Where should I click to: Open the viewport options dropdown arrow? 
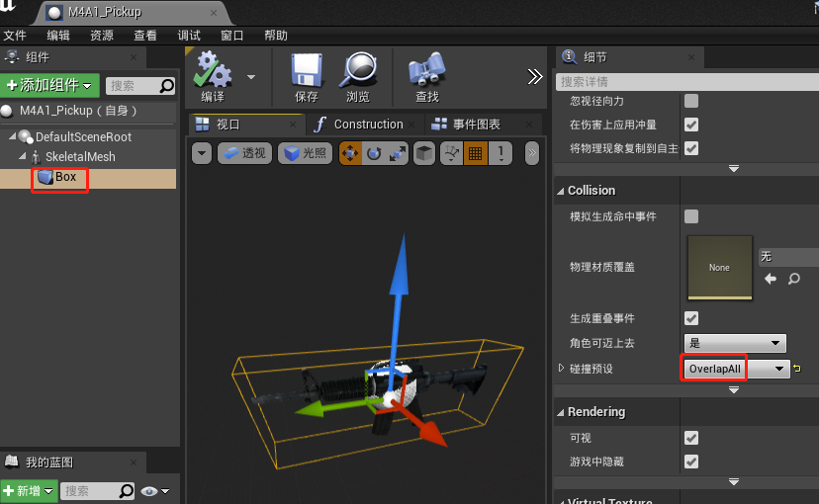202,153
